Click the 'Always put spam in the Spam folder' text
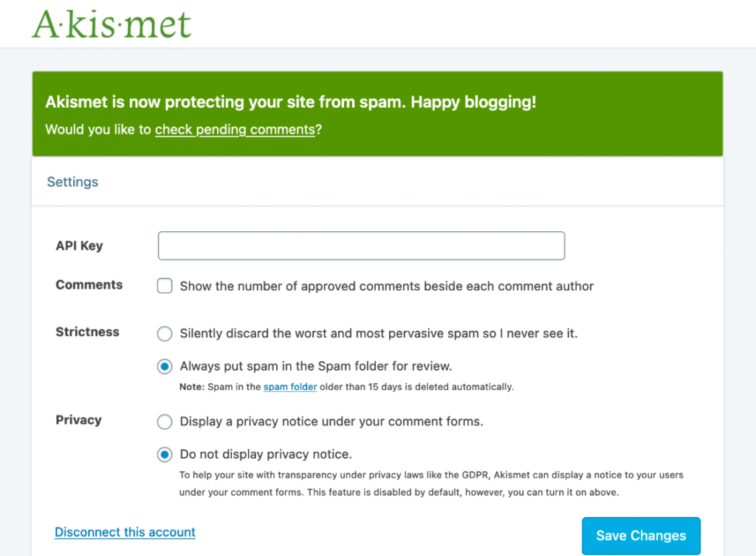Image resolution: width=756 pixels, height=556 pixels. pos(316,366)
